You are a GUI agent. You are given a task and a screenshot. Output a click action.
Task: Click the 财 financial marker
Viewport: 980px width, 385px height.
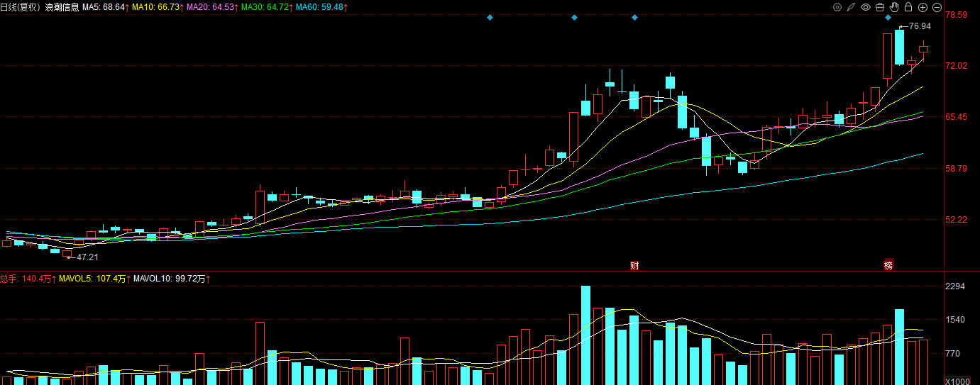pos(634,265)
